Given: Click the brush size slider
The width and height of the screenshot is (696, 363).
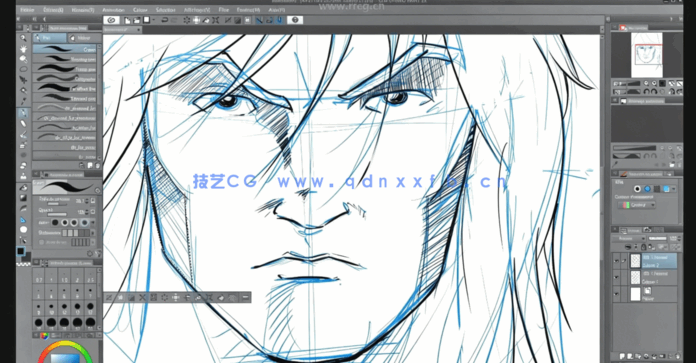Looking at the screenshot, I should click(56, 205).
